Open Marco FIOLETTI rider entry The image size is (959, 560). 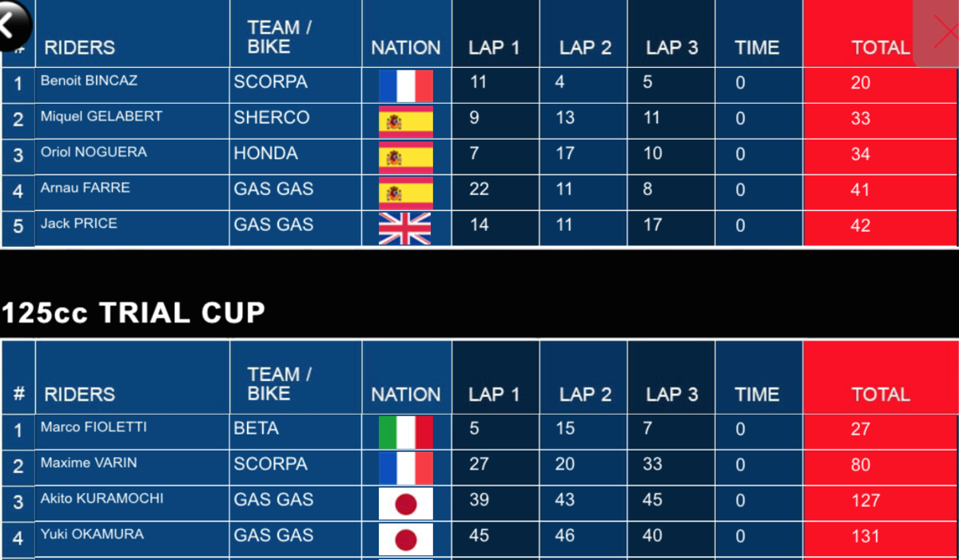point(94,427)
